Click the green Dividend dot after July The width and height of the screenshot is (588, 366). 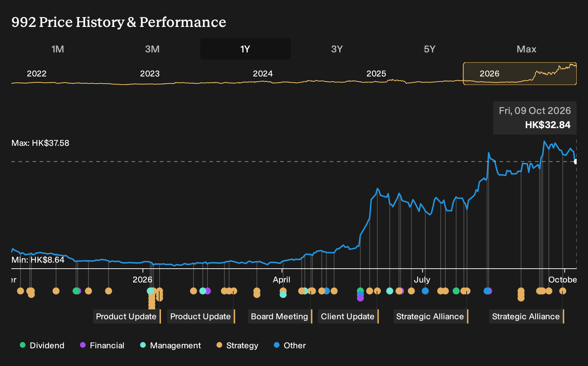[x=456, y=291]
